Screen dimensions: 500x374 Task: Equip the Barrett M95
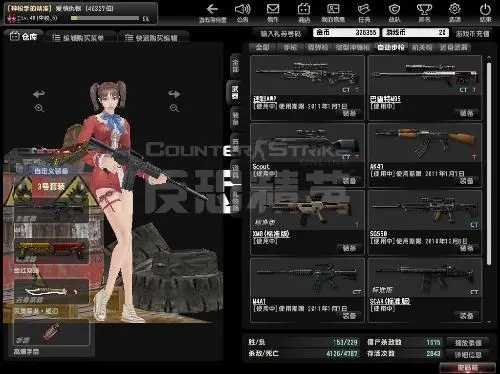tap(466, 113)
